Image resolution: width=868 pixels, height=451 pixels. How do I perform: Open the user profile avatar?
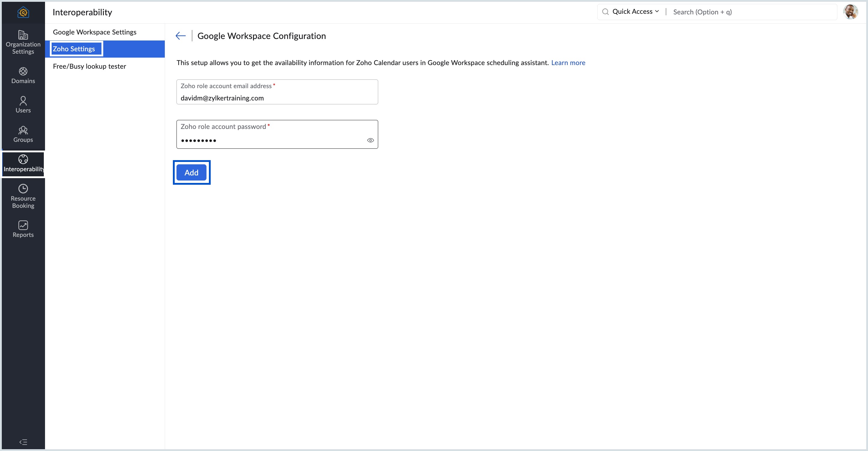pyautogui.click(x=851, y=12)
